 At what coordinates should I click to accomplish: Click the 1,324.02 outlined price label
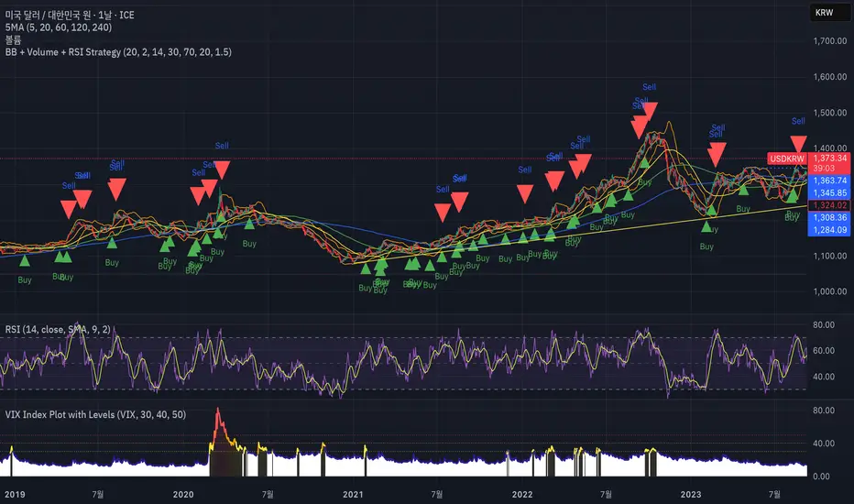829,205
